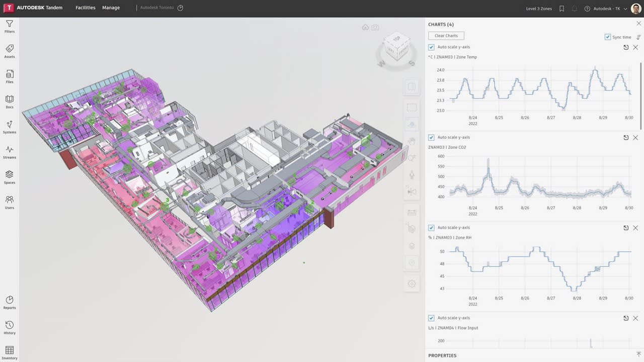Uncheck Auto scale y-axis on Zone CO2 chart
The image size is (644, 362).
tap(431, 137)
